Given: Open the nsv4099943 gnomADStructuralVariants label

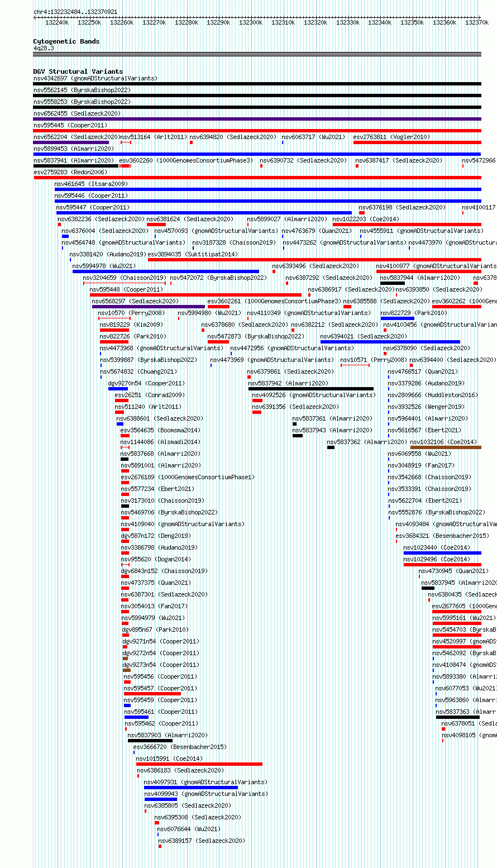Looking at the screenshot, I should click(x=206, y=794).
